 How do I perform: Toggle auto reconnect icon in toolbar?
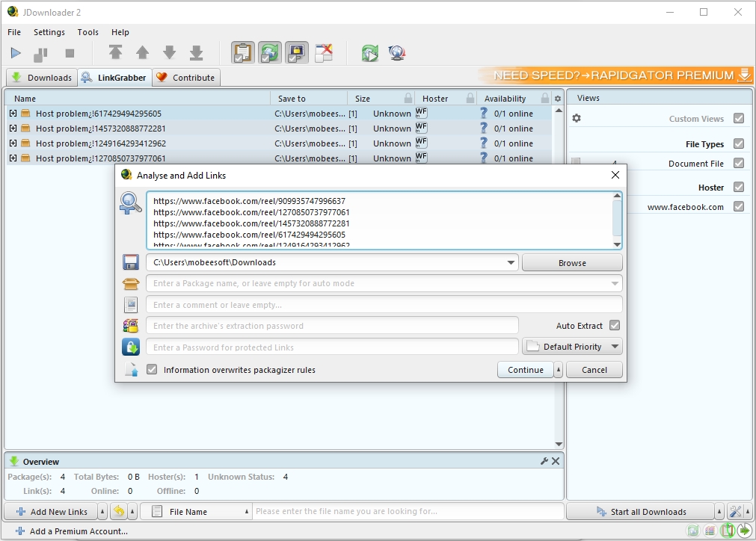[x=269, y=53]
